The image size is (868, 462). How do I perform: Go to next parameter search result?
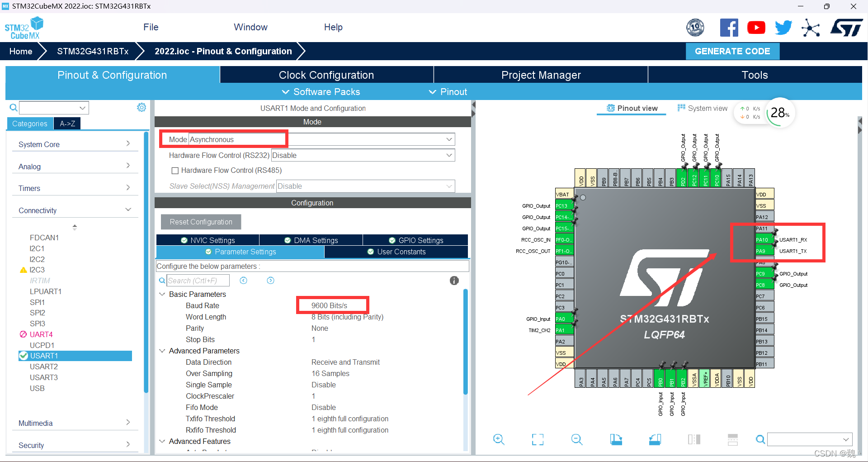tap(270, 281)
